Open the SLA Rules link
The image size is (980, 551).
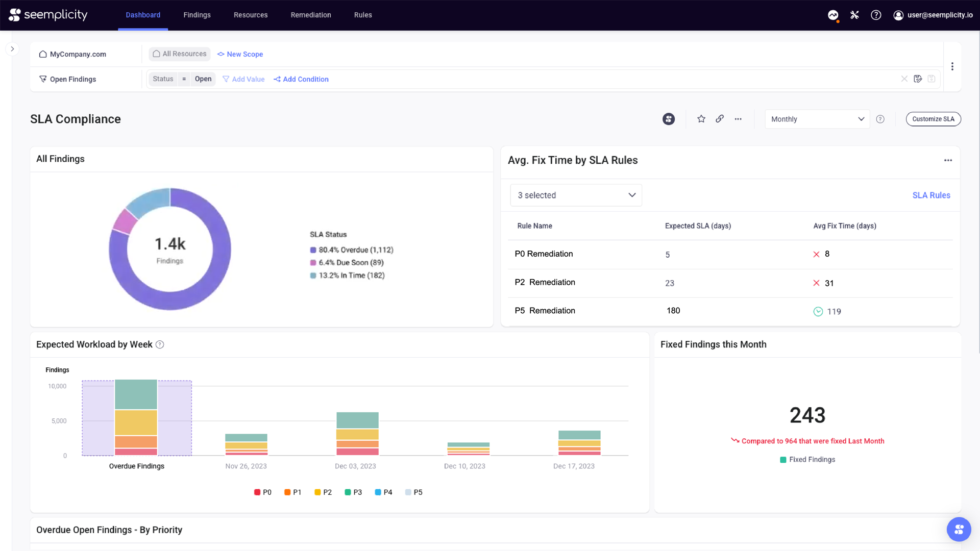[931, 195]
